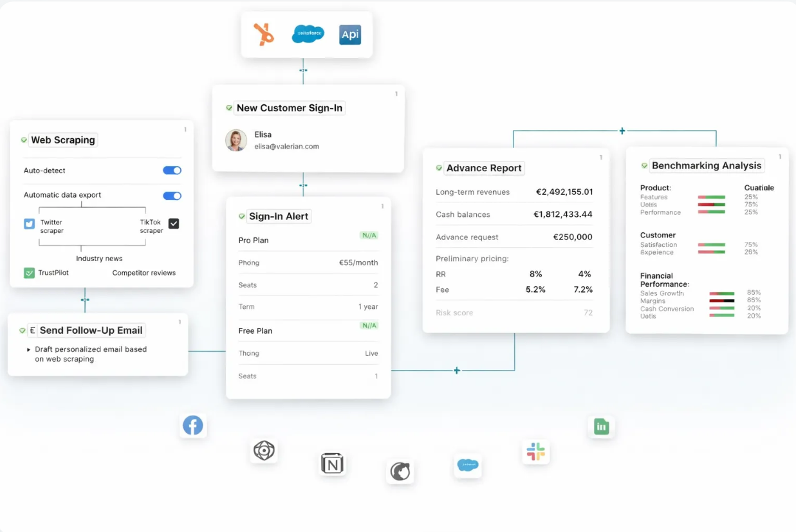The image size is (796, 532).
Task: Click the Industry news label
Action: coord(99,259)
